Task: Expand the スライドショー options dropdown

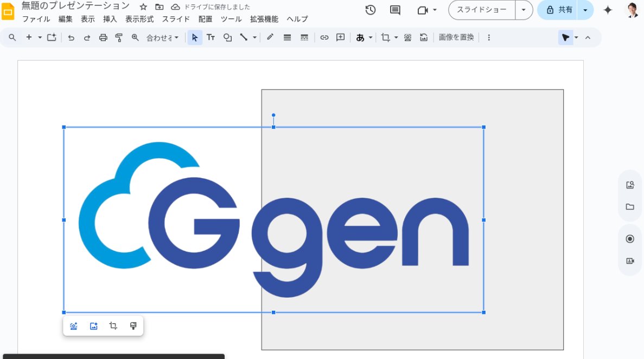Action: (x=524, y=10)
